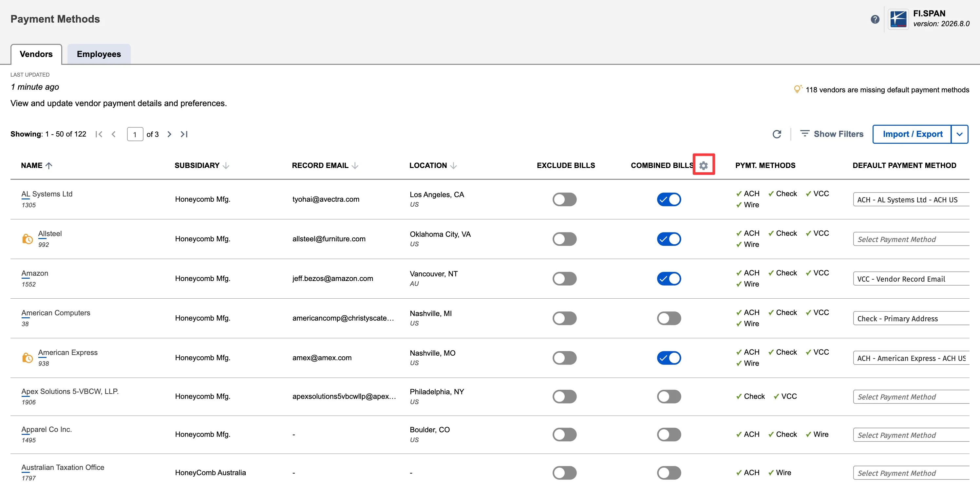
Task: Click the pending icon beside American Express
Action: coord(28,358)
